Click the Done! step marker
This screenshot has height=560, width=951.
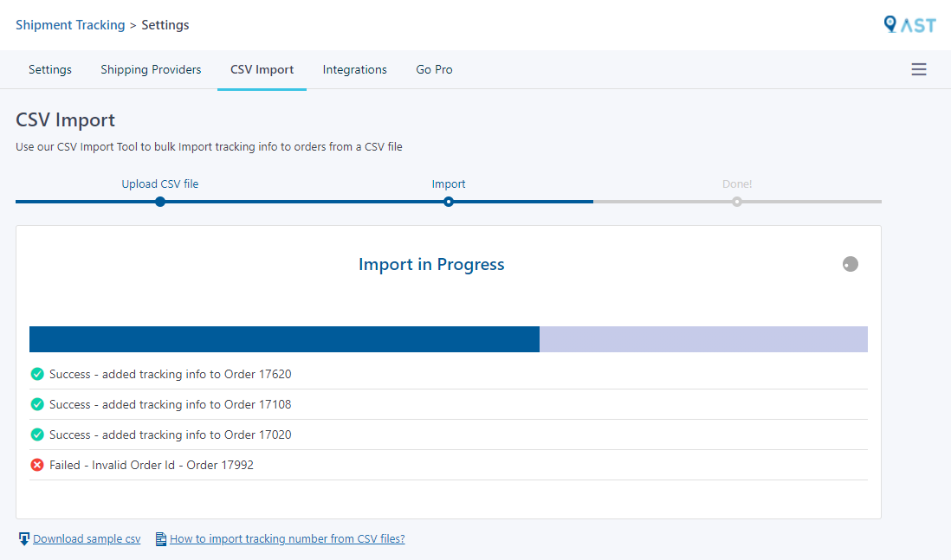click(x=736, y=201)
